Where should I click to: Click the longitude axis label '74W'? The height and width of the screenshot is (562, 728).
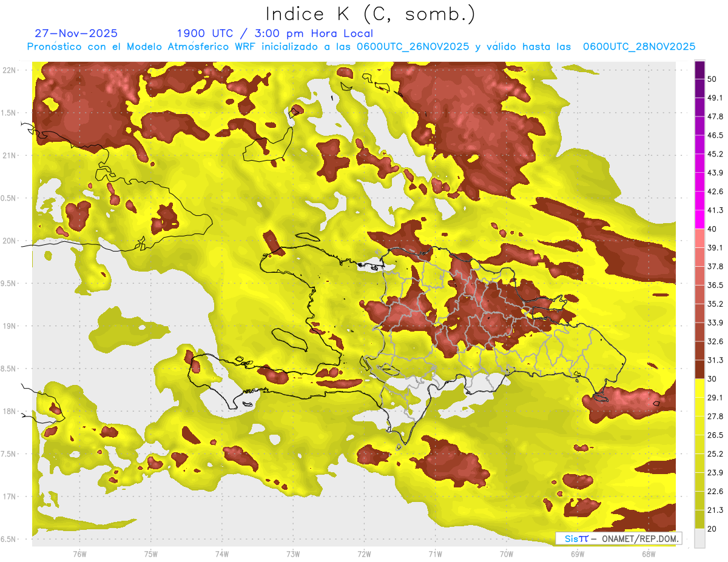coord(222,554)
